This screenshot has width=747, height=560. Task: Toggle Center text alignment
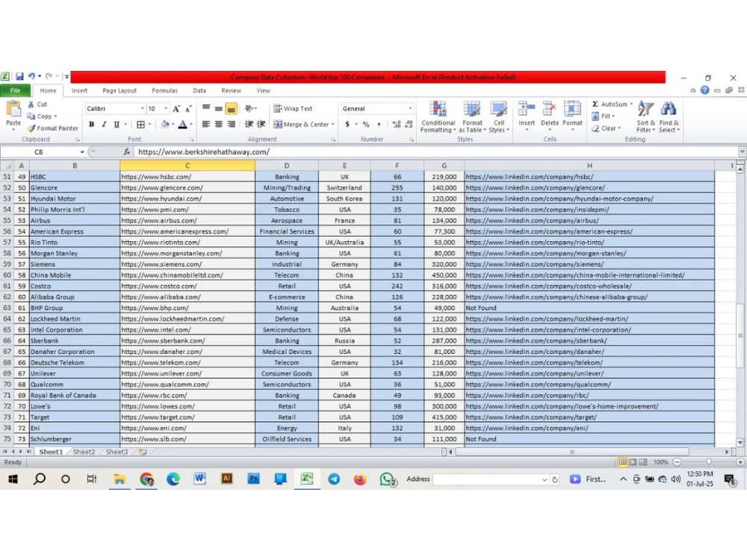tap(218, 124)
